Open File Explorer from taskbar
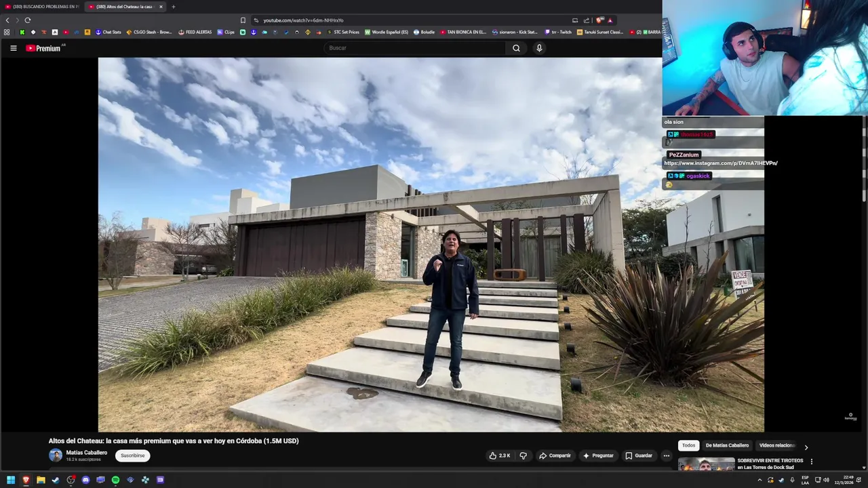868x488 pixels. [41, 480]
